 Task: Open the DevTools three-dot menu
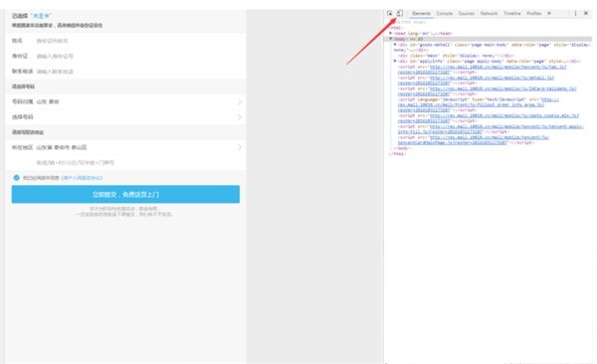point(575,13)
